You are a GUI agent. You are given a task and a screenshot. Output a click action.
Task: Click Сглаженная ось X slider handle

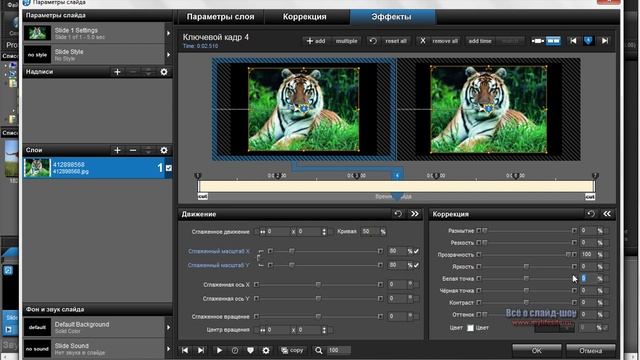pyautogui.click(x=318, y=284)
